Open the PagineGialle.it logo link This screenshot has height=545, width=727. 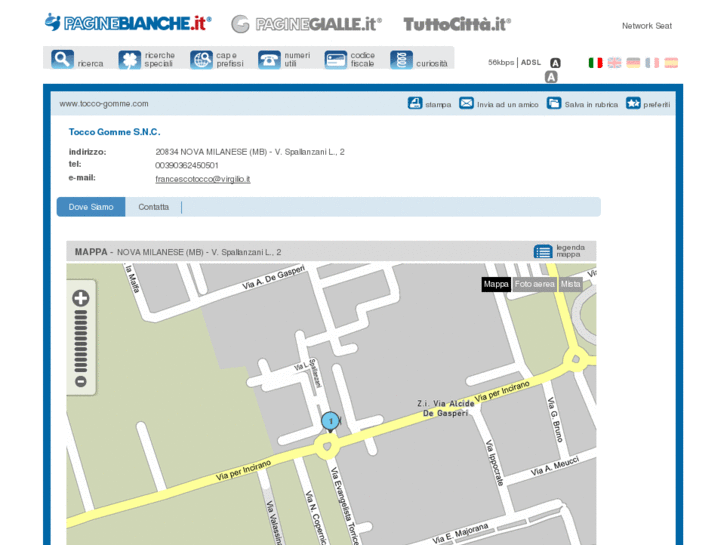pos(306,24)
